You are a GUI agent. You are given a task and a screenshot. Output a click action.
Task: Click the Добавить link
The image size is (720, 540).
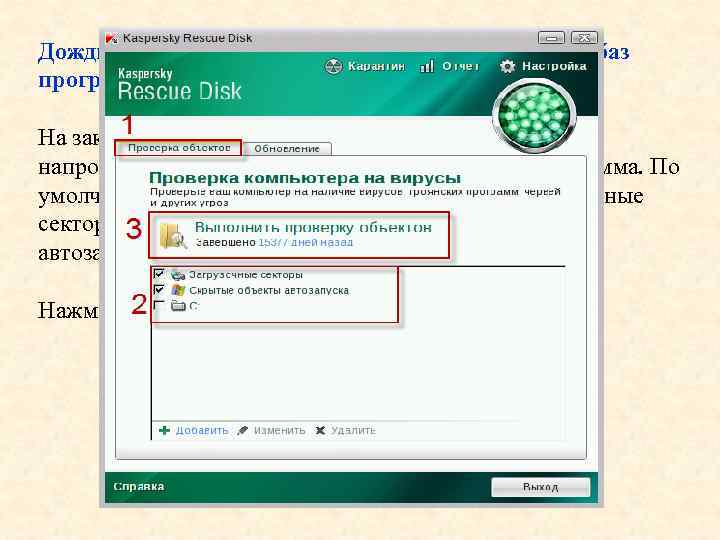click(202, 430)
